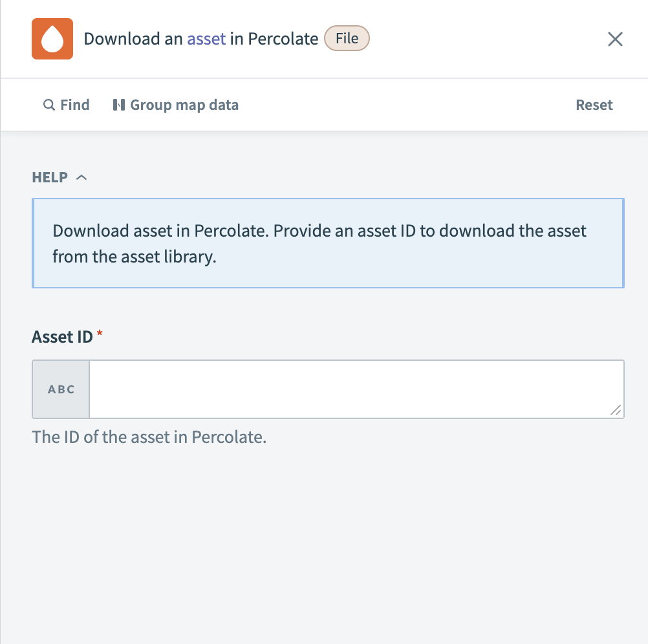Close the Percolate connector panel
This screenshot has height=644, width=648.
pos(614,39)
